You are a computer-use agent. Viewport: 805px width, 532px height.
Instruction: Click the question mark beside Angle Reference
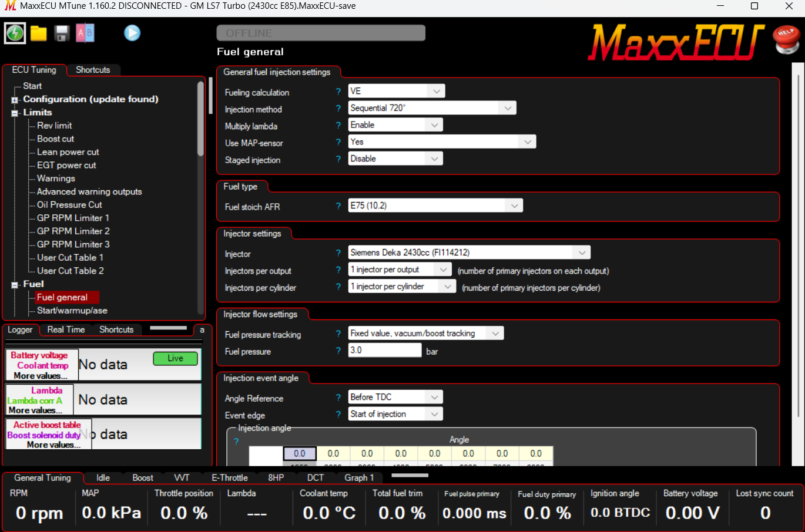tap(338, 398)
